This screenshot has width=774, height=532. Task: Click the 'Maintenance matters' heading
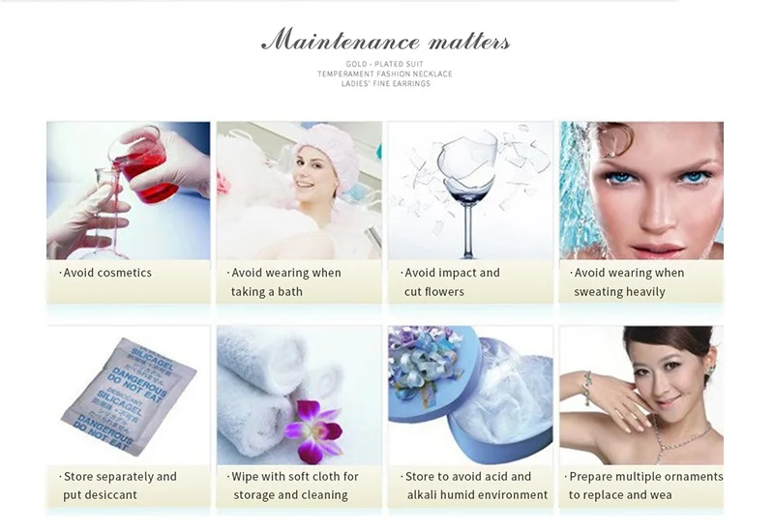pyautogui.click(x=385, y=40)
